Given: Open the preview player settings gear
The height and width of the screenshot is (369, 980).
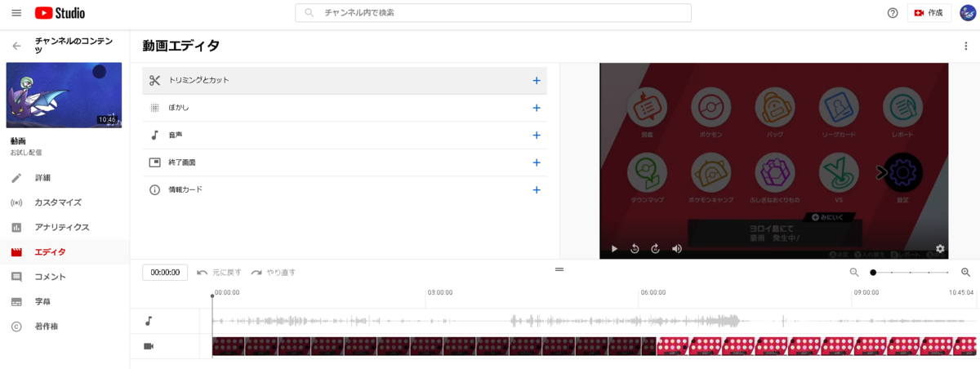Looking at the screenshot, I should [940, 248].
